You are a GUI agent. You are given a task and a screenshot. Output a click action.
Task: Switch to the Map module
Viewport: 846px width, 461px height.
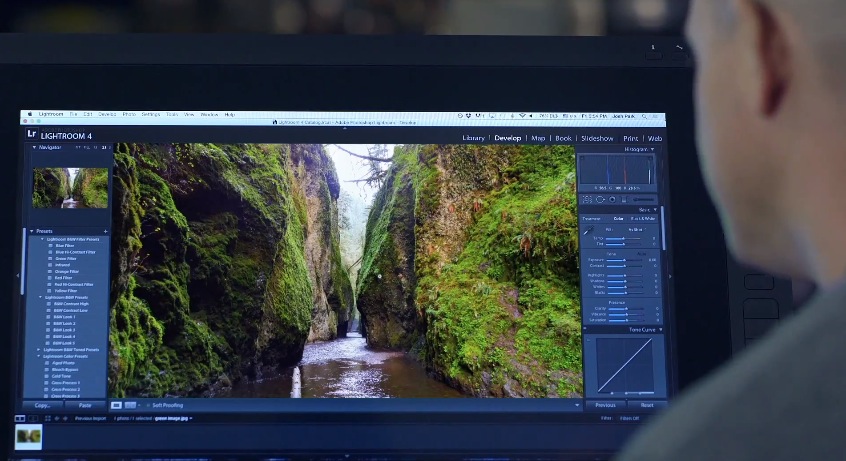point(538,138)
